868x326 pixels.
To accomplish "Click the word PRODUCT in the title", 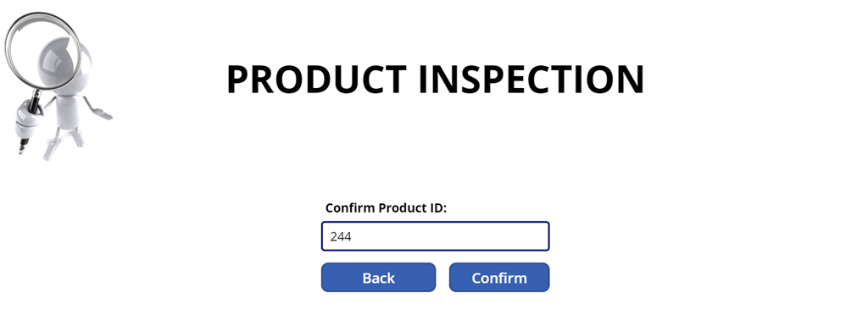I will point(317,80).
